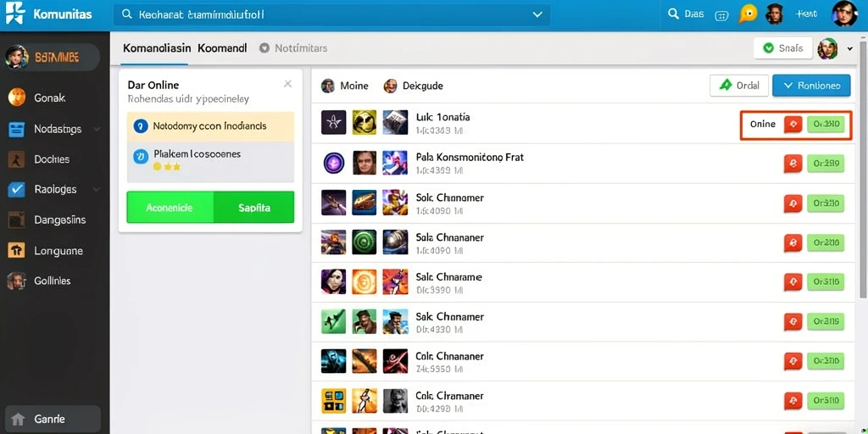Click the Ganrie home icon
Viewport: 868px width, 434px height.
click(x=18, y=419)
